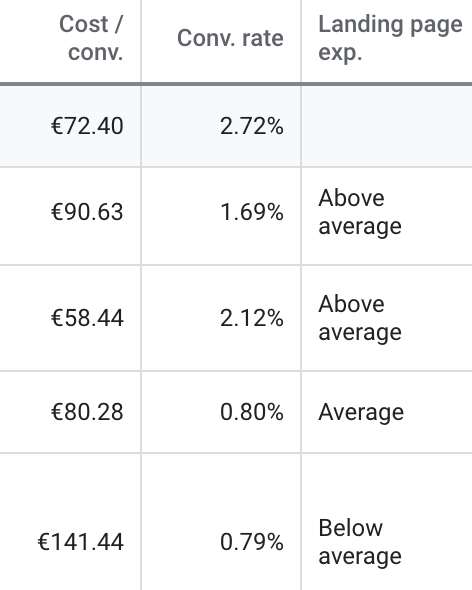Sort by Conv. rate column header
This screenshot has width=472, height=590.
(230, 38)
